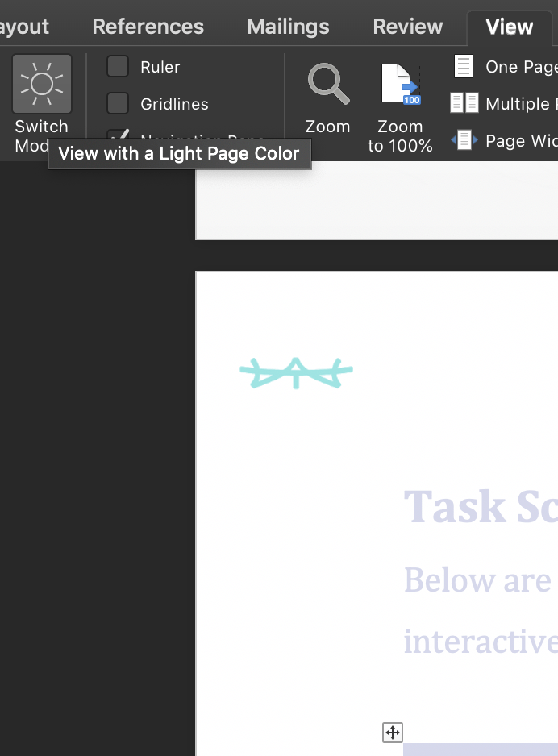Open the Mailings tab
Image resolution: width=558 pixels, height=756 pixels.
tap(289, 27)
